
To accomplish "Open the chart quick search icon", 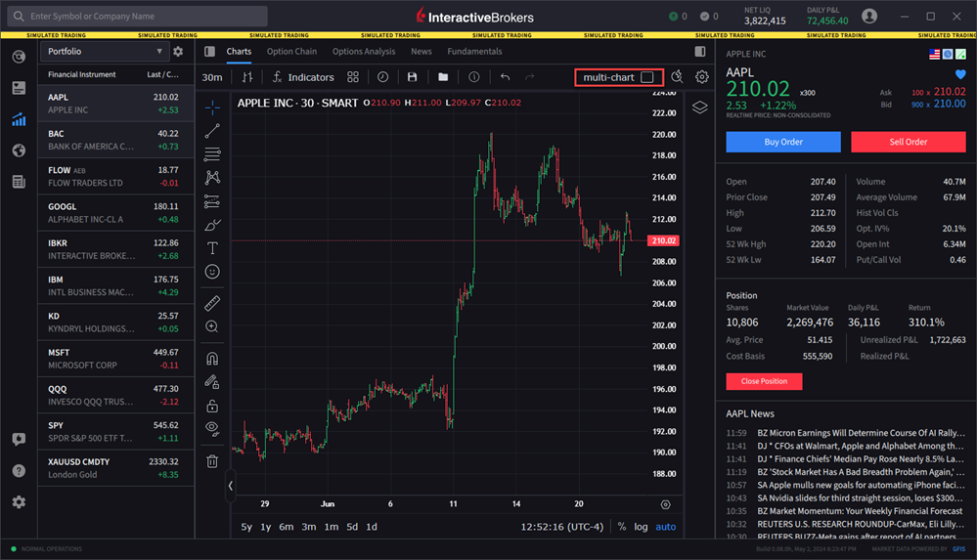I will coord(677,76).
